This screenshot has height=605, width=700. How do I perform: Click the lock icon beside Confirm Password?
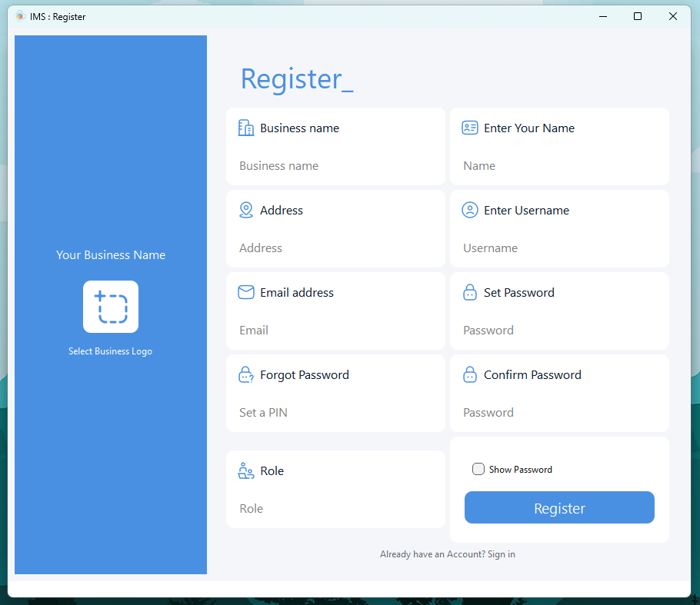470,375
